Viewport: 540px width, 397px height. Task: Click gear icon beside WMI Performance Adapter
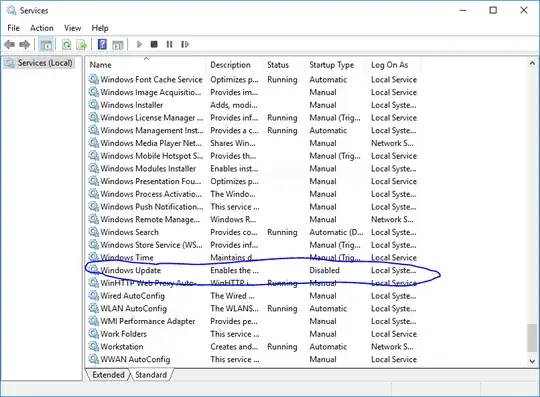tap(93, 321)
